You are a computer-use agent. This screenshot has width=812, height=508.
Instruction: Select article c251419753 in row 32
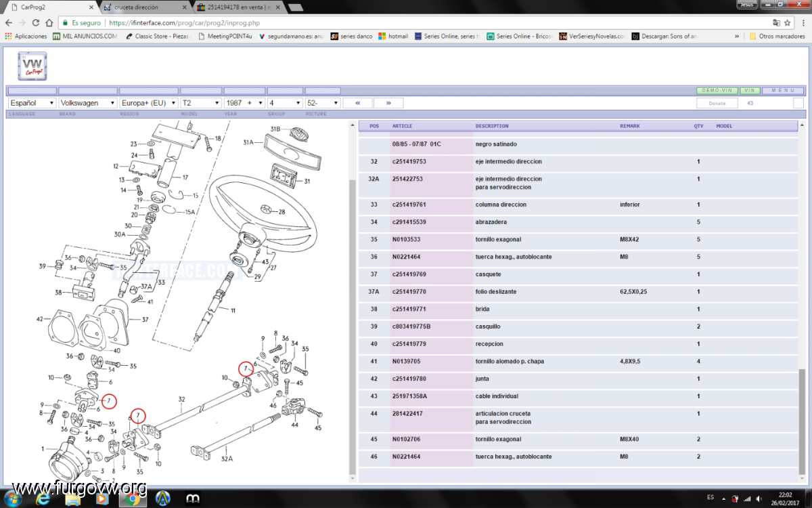pos(409,162)
